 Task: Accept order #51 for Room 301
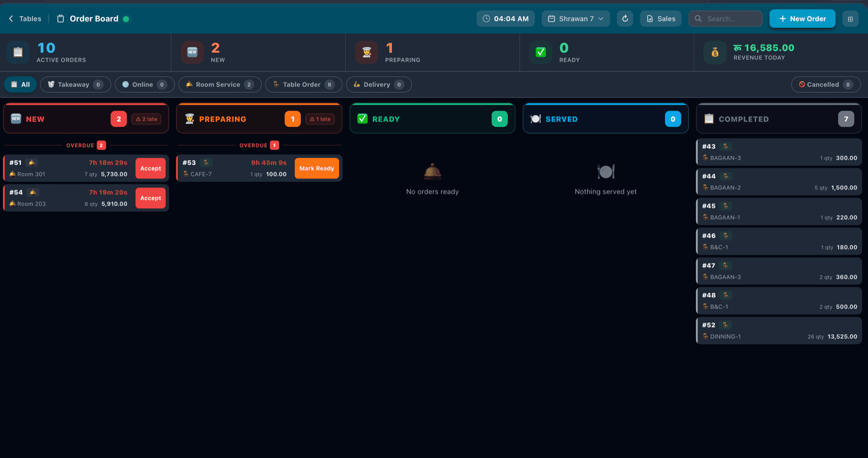click(x=151, y=168)
